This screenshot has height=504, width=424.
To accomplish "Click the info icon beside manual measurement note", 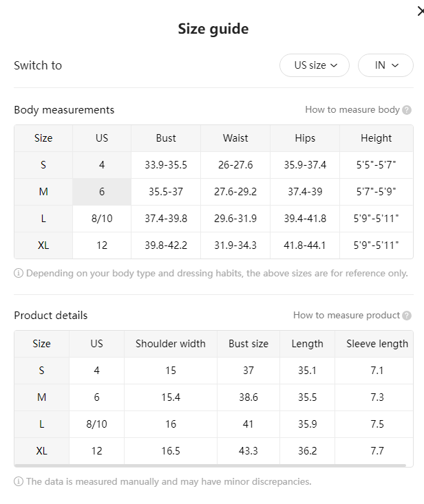I will point(19,481).
